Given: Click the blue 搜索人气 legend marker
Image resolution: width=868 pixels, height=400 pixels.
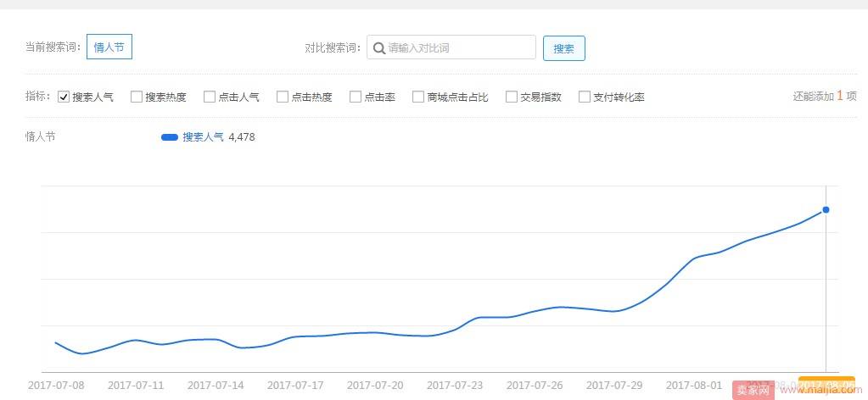Looking at the screenshot, I should point(170,137).
